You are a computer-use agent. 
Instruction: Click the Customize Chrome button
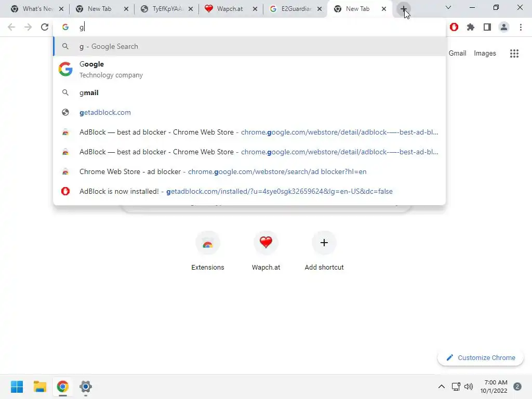tap(481, 357)
